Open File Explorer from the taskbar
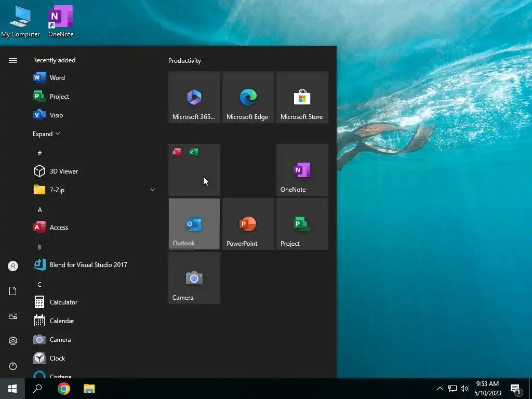 coord(89,389)
